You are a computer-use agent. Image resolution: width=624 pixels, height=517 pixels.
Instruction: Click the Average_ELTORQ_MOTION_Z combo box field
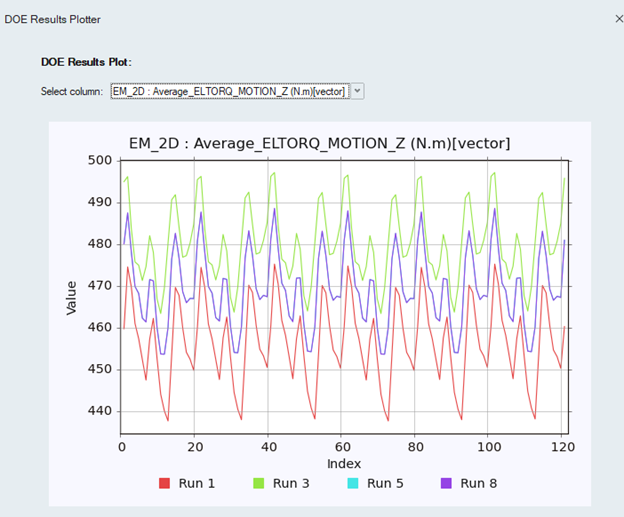click(x=229, y=91)
